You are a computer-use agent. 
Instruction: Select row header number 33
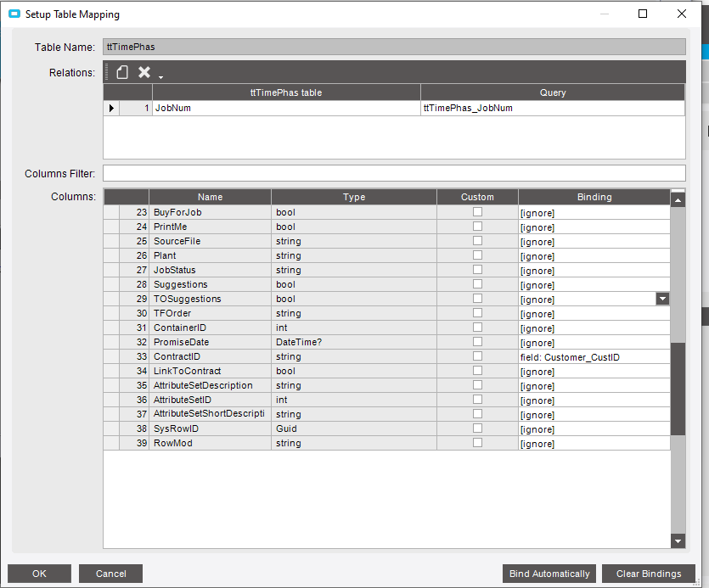134,356
